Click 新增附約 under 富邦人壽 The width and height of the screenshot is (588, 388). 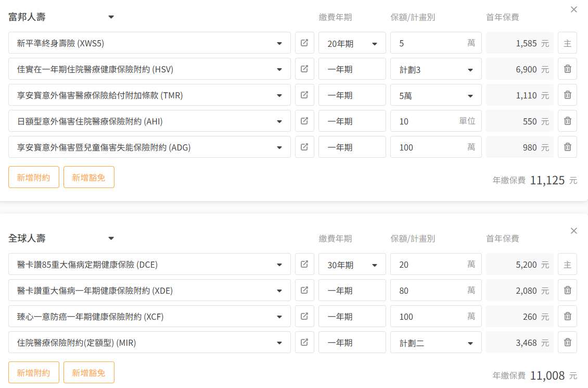tap(34, 177)
